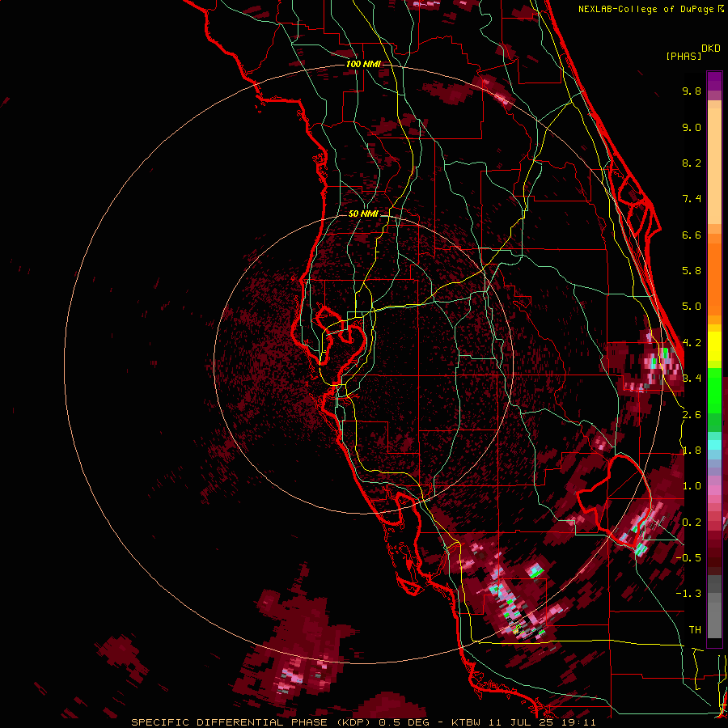Click the SPECIFIC DIFFERENTIAL PHASE product title
This screenshot has height=728, width=728.
(x=230, y=722)
